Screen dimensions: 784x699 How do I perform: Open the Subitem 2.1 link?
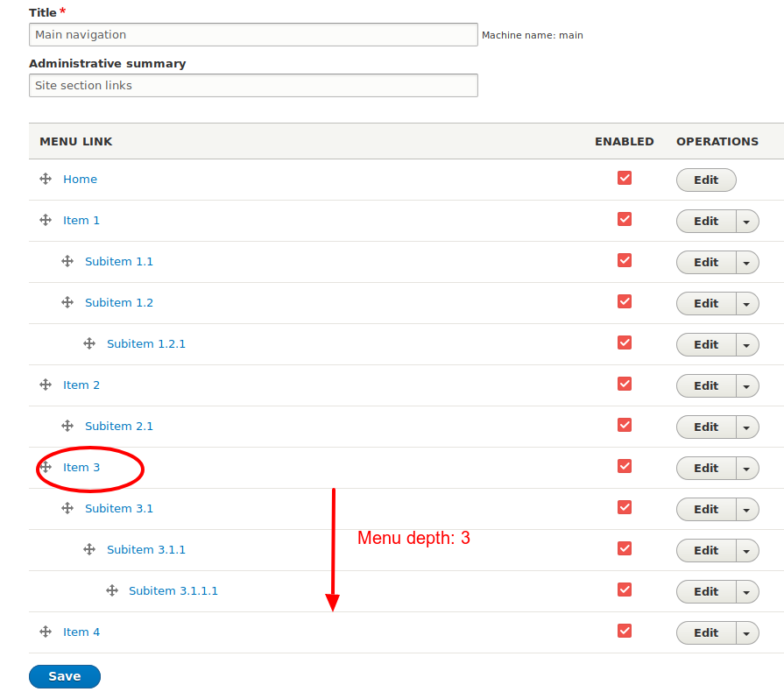[118, 426]
